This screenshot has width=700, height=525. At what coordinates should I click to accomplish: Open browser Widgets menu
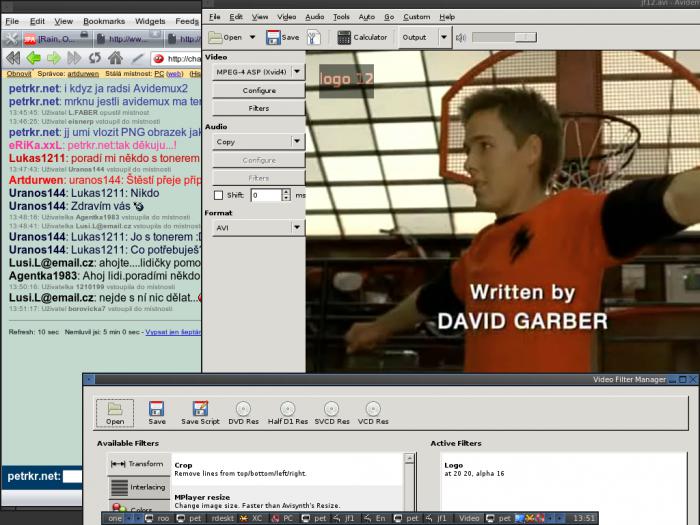pos(150,21)
